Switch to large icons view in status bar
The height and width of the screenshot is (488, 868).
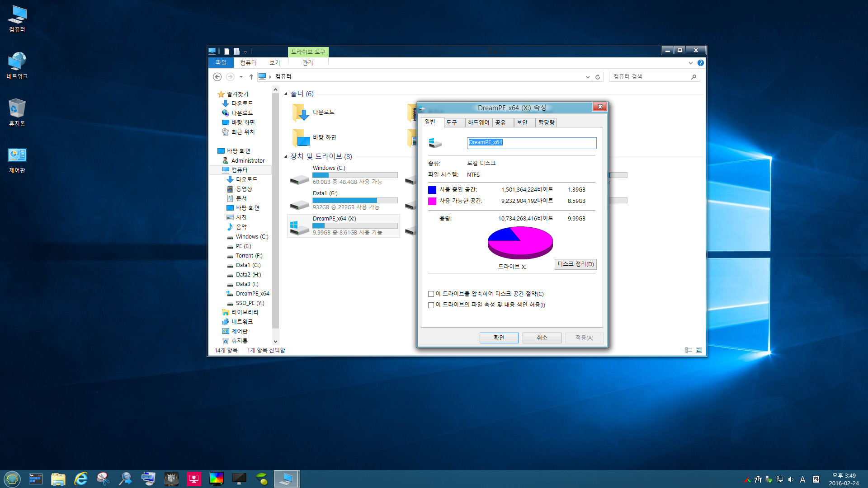[699, 350]
